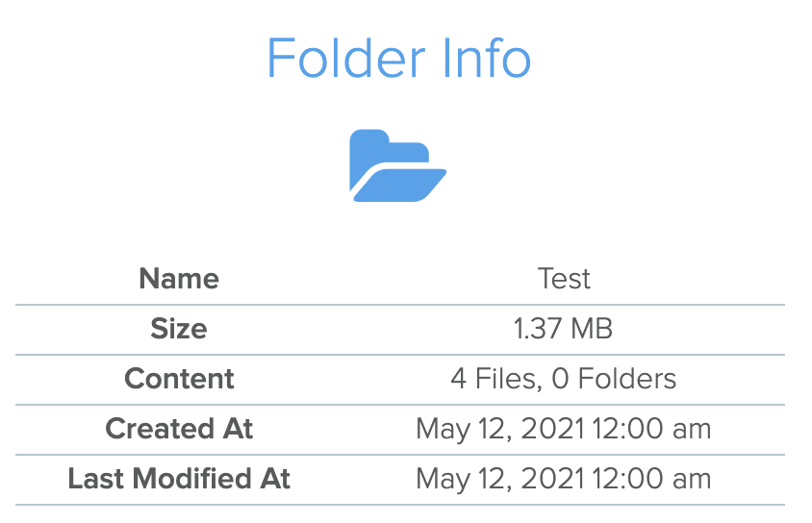Select the Last Modified At label
Screen dimensions: 812x523
[x=179, y=479]
